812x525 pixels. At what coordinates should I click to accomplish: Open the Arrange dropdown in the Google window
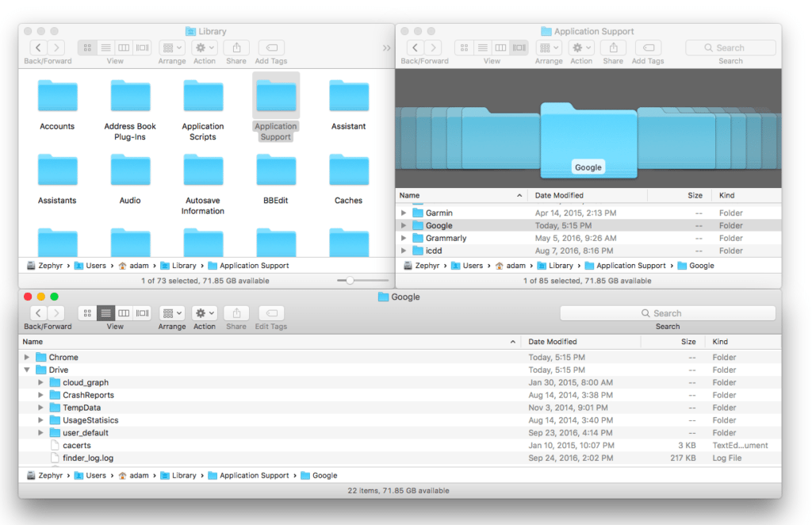[171, 312]
